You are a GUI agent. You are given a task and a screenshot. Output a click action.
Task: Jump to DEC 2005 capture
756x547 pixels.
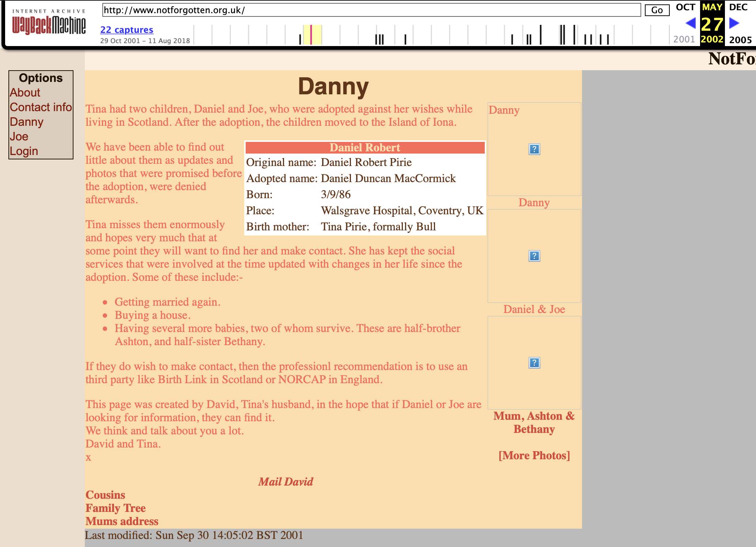(738, 7)
